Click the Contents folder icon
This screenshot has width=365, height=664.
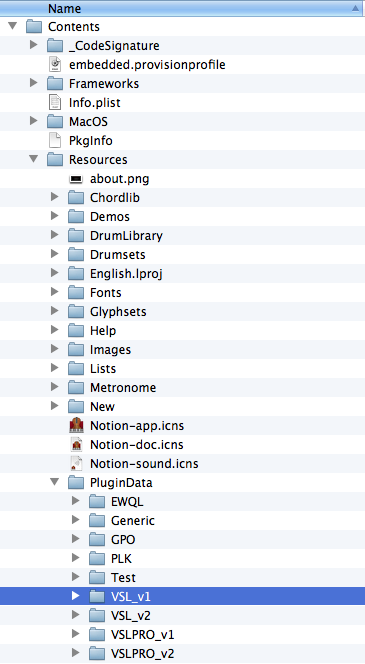34,27
